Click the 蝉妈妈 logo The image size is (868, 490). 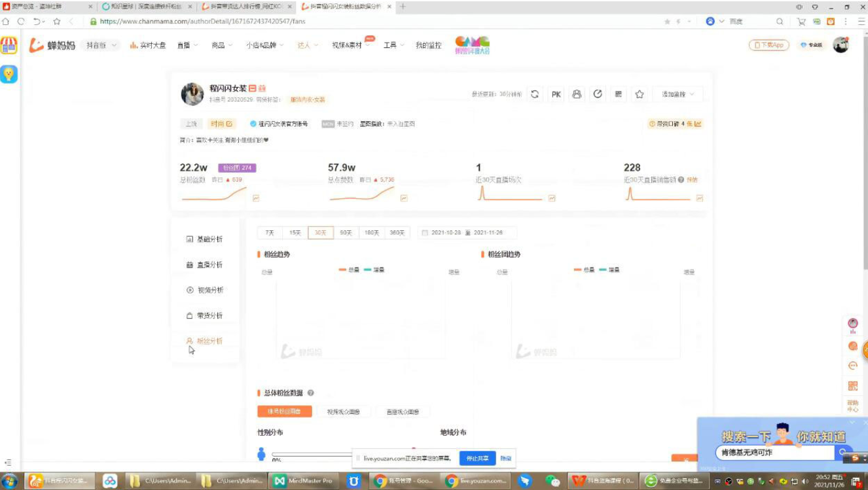tap(52, 45)
